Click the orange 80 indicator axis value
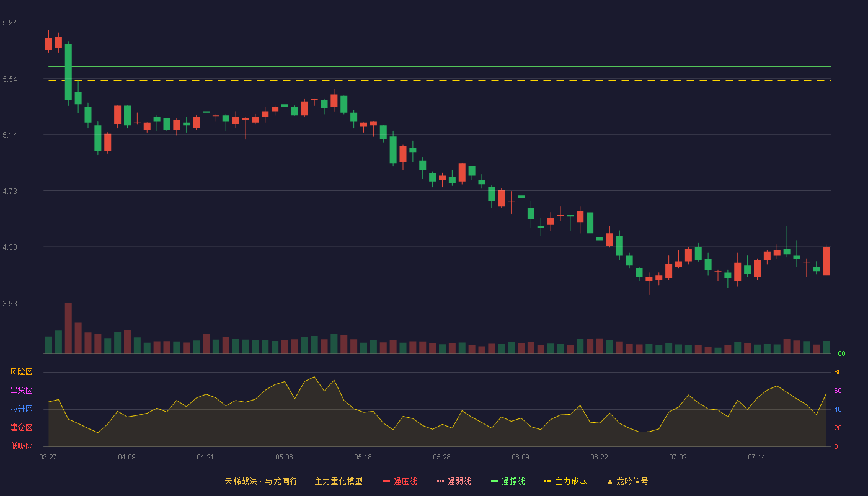 [x=838, y=372]
